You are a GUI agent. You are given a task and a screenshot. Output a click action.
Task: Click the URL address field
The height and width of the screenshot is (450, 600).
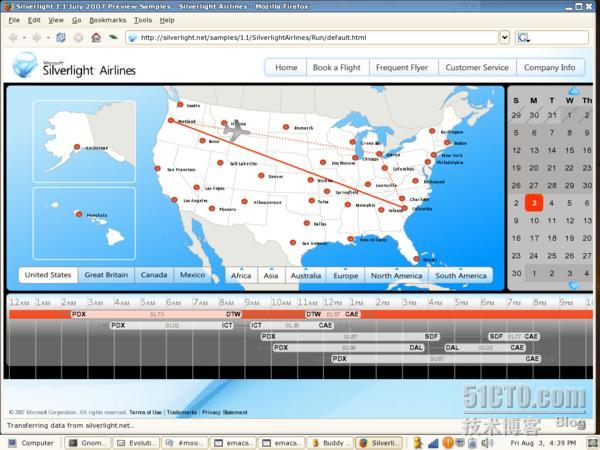pyautogui.click(x=312, y=38)
